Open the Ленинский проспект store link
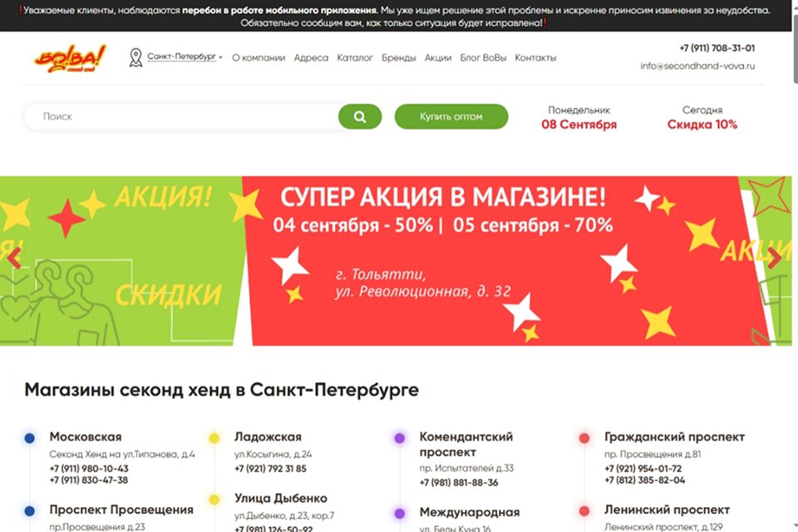This screenshot has width=798, height=532. (667, 510)
